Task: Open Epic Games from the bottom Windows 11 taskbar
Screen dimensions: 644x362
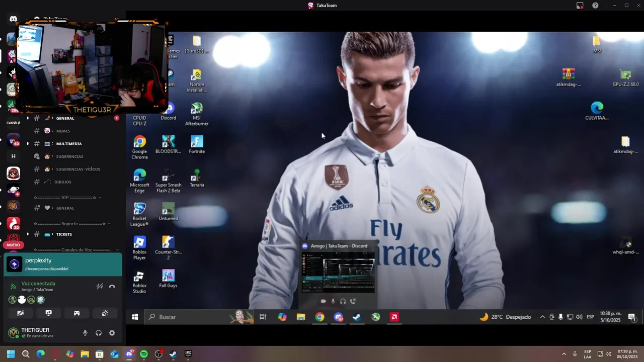Action: 188,354
